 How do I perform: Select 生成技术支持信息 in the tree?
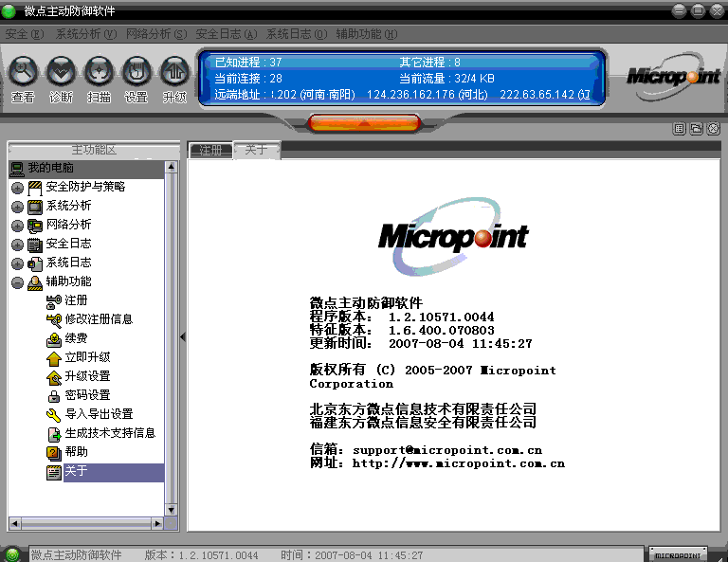110,433
